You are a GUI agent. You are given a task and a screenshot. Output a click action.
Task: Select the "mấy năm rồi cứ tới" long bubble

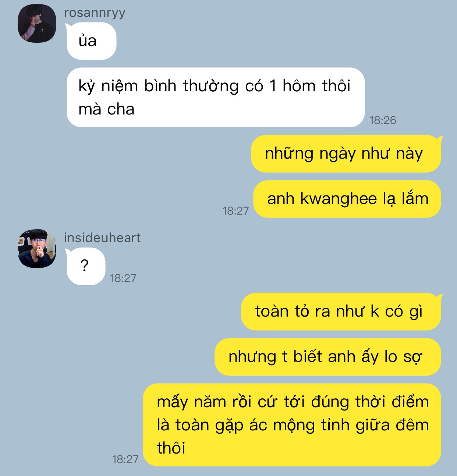292,425
